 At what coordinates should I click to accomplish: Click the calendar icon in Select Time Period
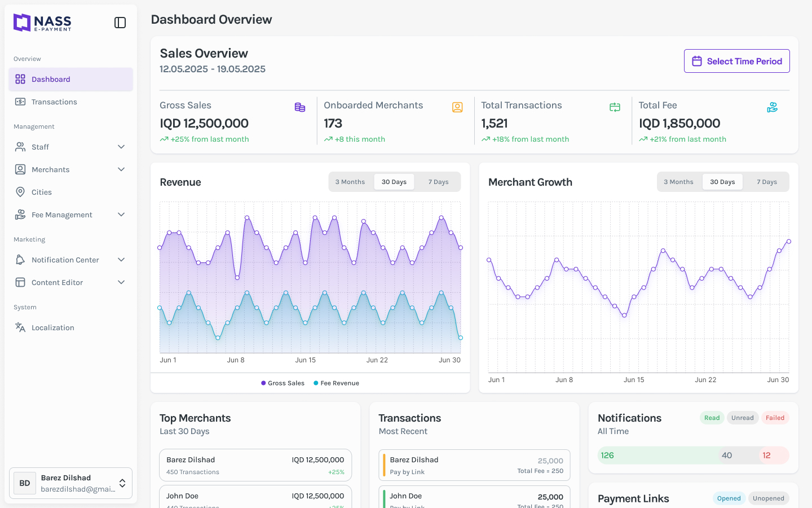[697, 61]
